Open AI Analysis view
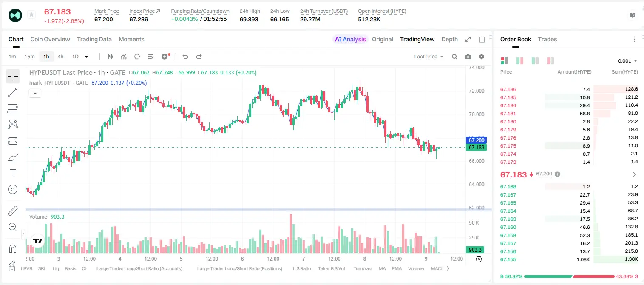The width and height of the screenshot is (644, 285). click(350, 39)
